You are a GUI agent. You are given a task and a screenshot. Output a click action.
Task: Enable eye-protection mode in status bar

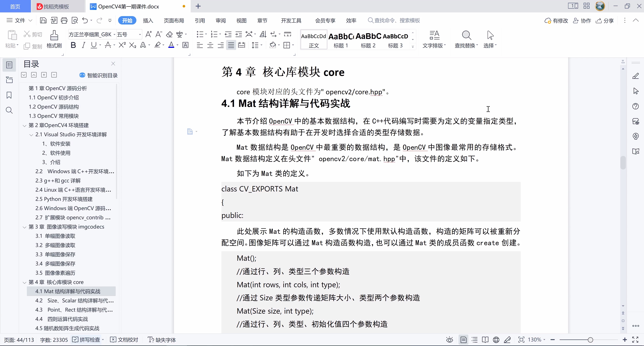[449, 339]
